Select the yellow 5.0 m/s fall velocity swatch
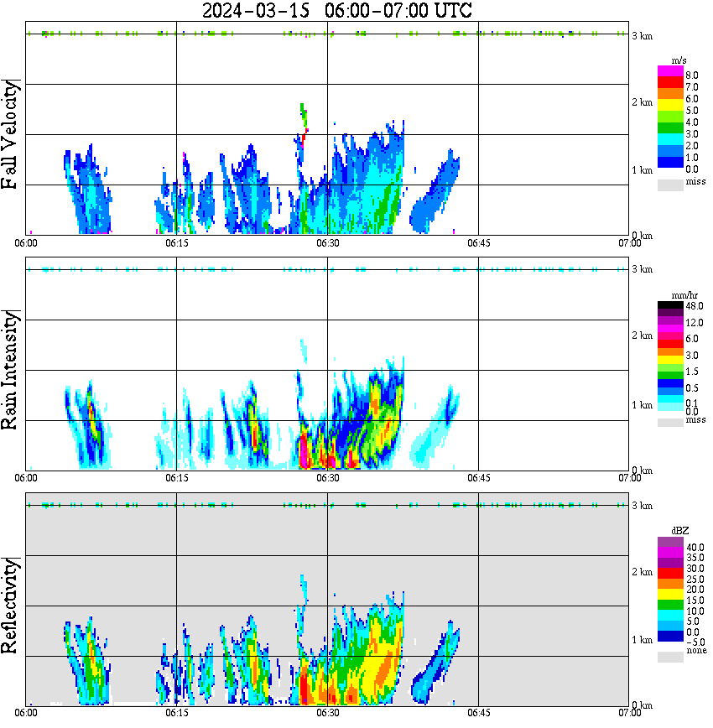The height and width of the screenshot is (728, 713). click(670, 105)
